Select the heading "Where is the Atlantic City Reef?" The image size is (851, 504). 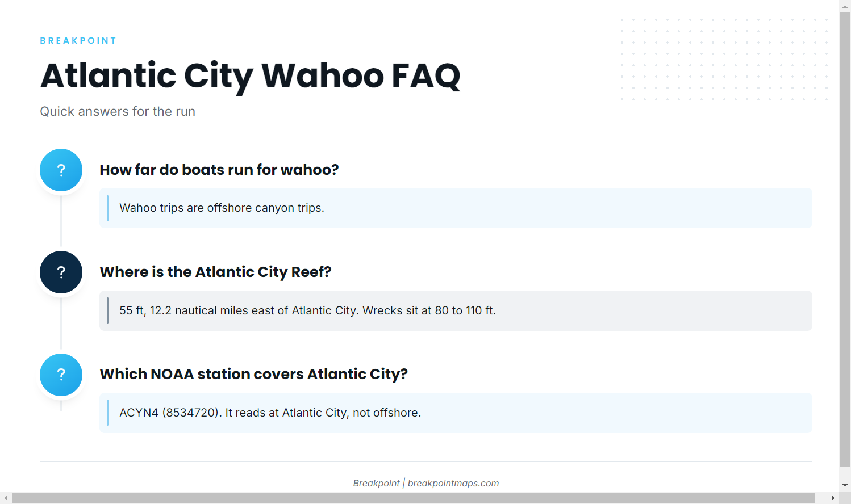pyautogui.click(x=215, y=272)
